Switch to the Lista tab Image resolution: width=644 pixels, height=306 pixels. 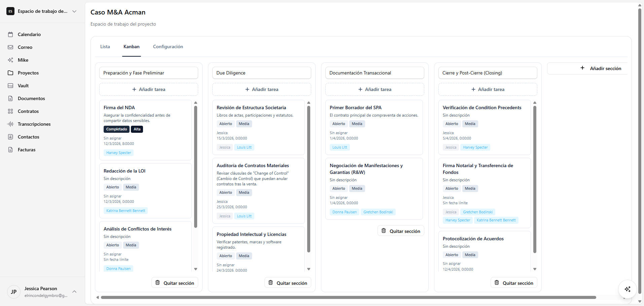click(105, 47)
